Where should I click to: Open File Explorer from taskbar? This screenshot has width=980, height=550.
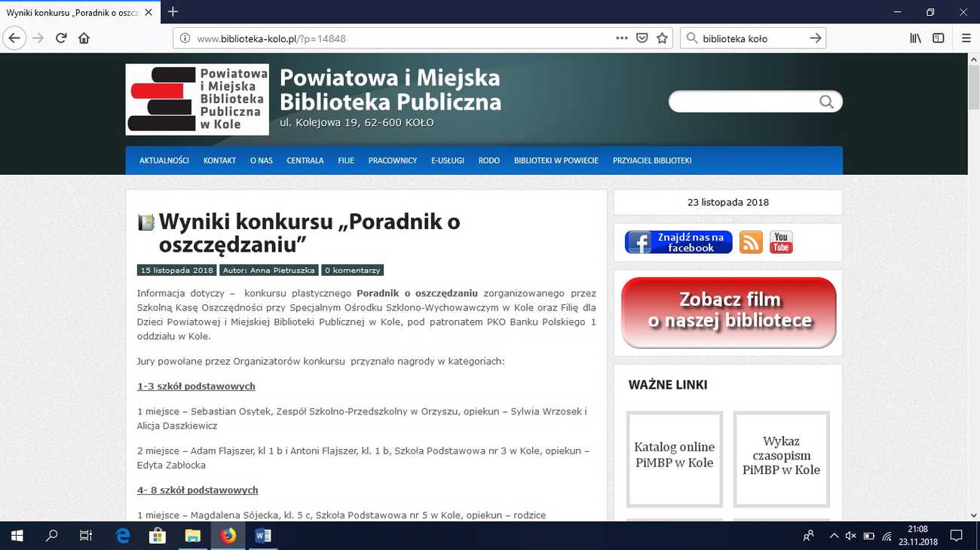click(193, 536)
